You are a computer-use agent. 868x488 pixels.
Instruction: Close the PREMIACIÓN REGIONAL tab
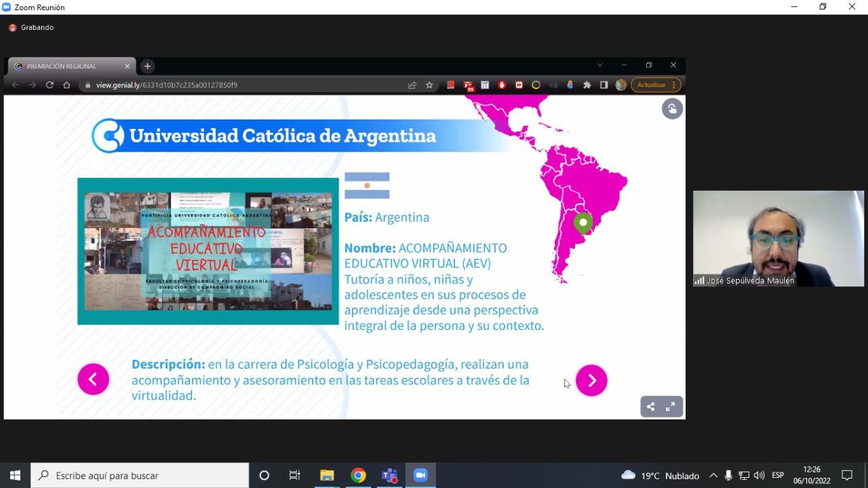click(x=127, y=67)
